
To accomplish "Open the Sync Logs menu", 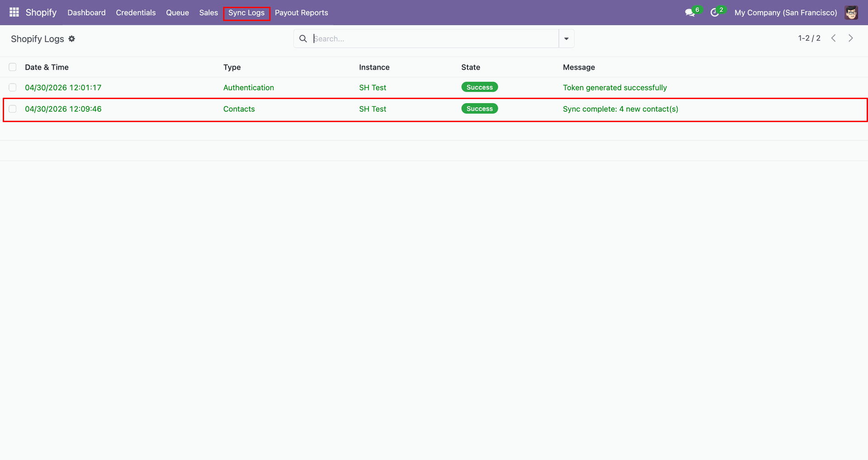I will pos(246,13).
